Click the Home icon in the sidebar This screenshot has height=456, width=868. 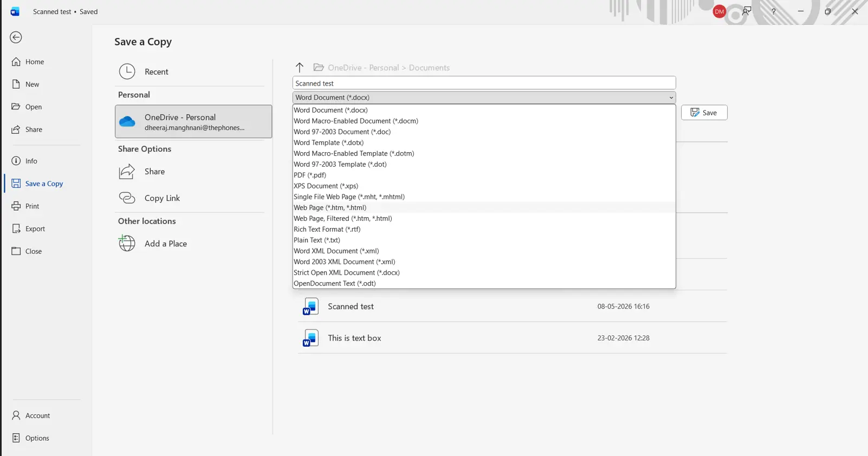[16, 62]
